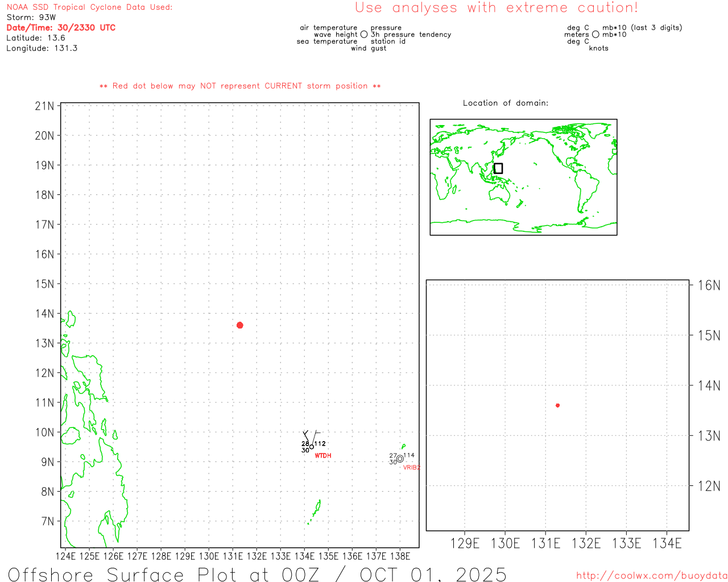Click the red VRIB2 station label
The image size is (728, 582).
point(411,468)
